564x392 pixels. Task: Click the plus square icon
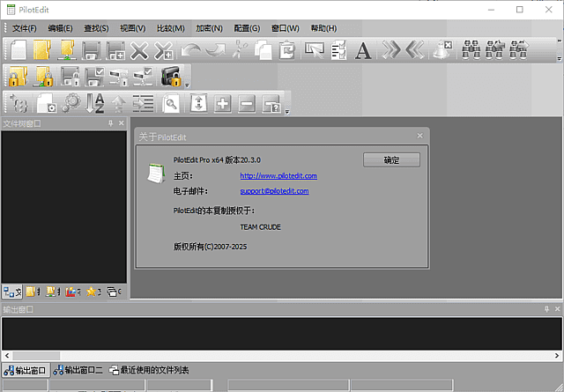(223, 104)
